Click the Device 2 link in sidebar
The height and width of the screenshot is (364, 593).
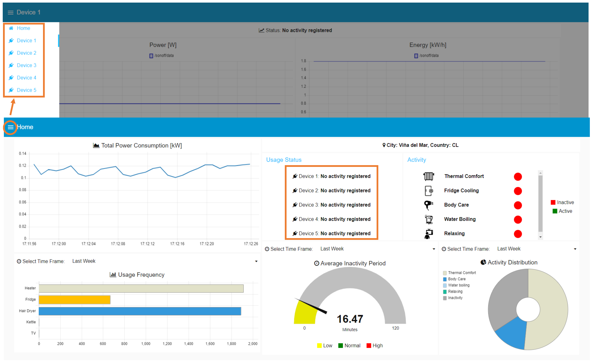[x=27, y=53]
